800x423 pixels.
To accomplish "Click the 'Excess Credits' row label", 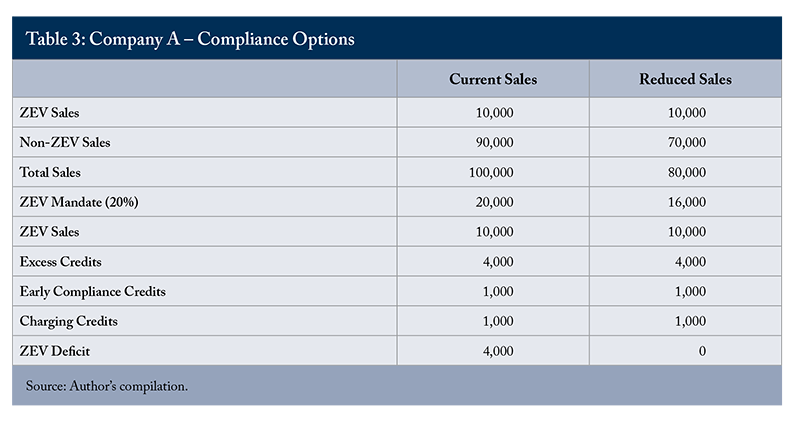I will (x=62, y=262).
